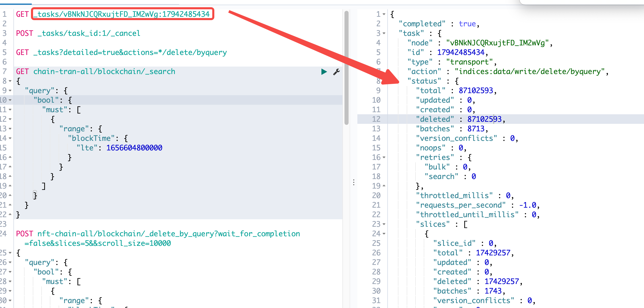Fold the "task" object in response line 3
Image resolution: width=644 pixels, height=308 pixels.
(x=384, y=33)
